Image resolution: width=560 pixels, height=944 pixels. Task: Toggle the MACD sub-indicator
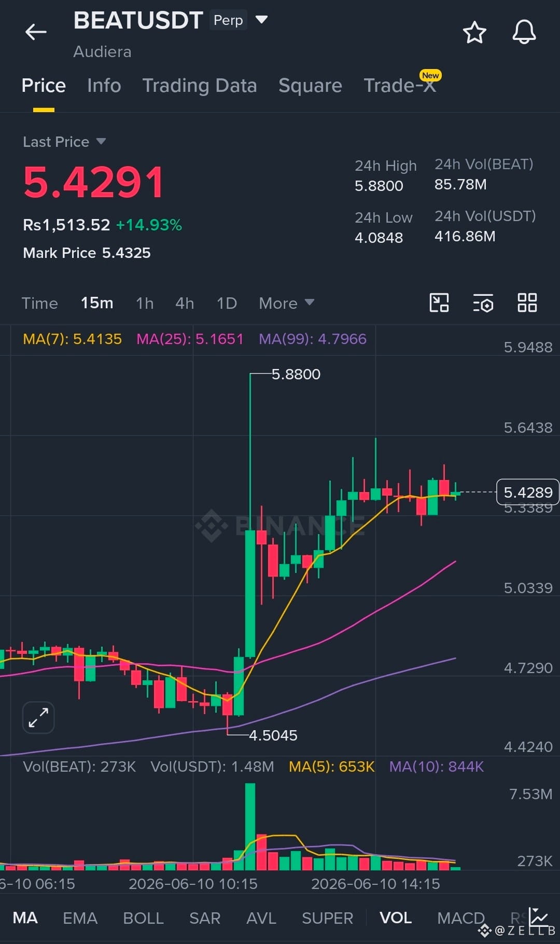pos(460,918)
